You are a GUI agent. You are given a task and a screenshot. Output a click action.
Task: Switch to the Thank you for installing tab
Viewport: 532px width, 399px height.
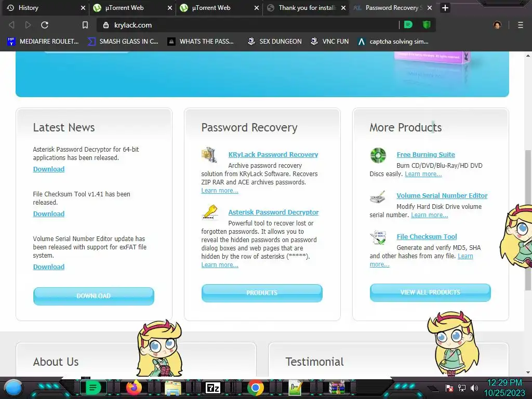pos(306,8)
